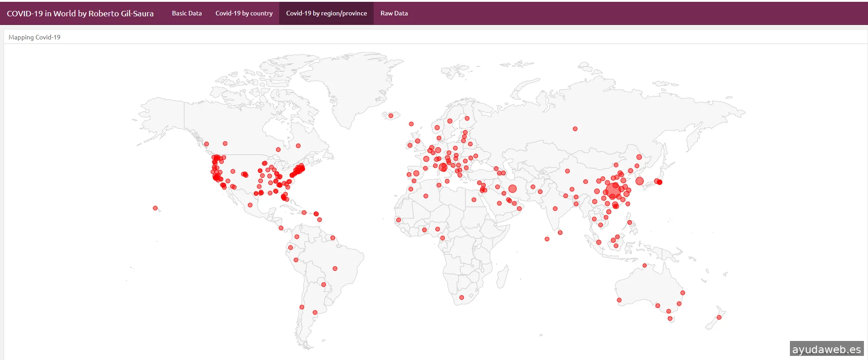Open the Raw Data tab
The image size is (868, 360).
pyautogui.click(x=394, y=13)
